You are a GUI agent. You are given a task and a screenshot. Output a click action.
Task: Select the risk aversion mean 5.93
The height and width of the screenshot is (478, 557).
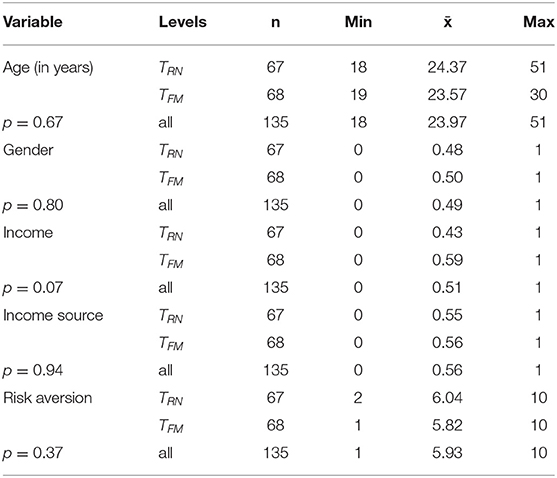coord(447,453)
